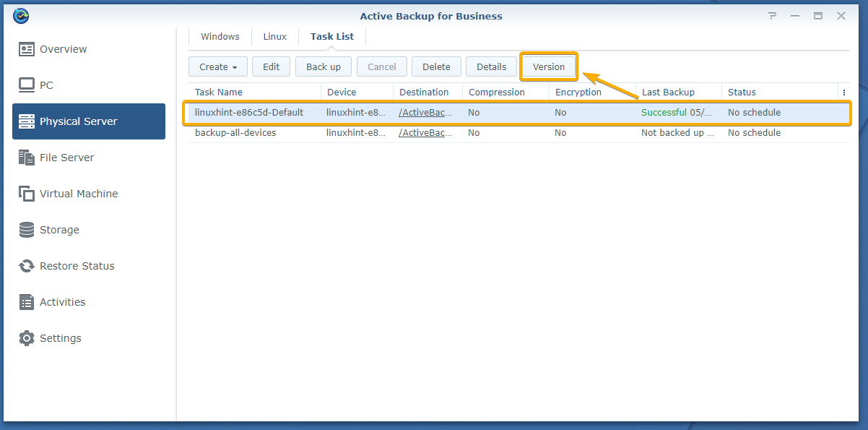Sort by the Task Name column header
This screenshot has height=430, width=868.
coord(219,93)
